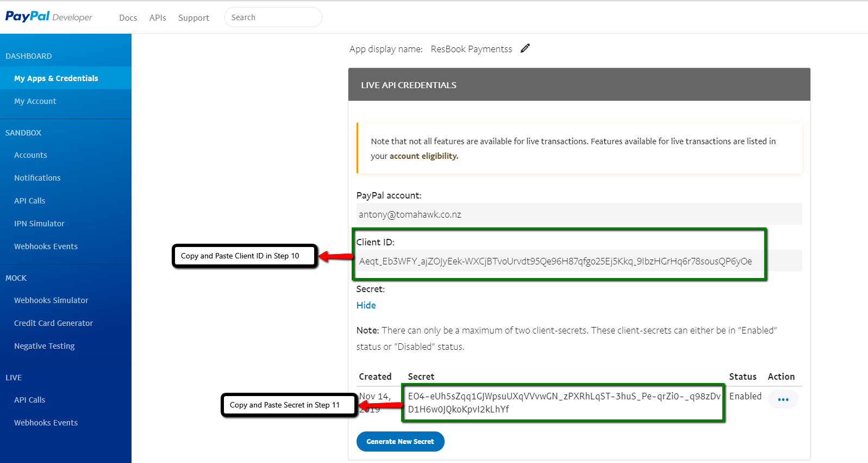Select the Secret key value text

564,403
